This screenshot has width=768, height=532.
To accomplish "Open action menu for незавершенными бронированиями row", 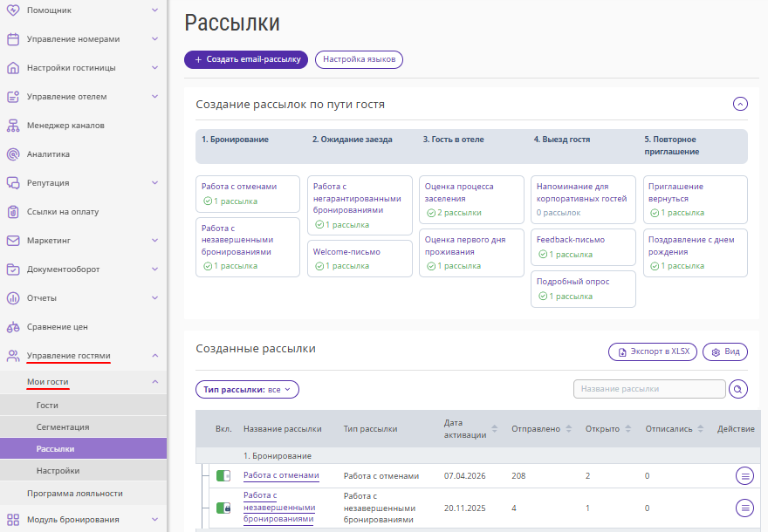I will click(x=744, y=508).
